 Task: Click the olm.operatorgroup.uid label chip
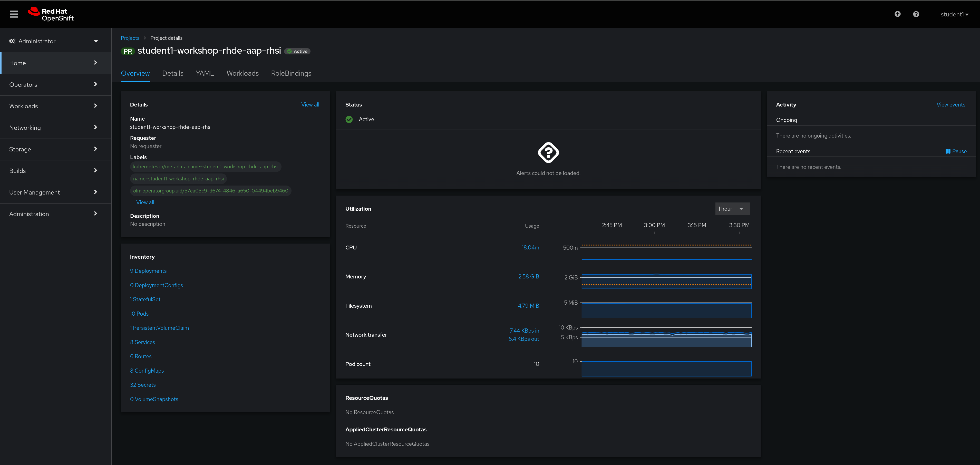pos(211,191)
